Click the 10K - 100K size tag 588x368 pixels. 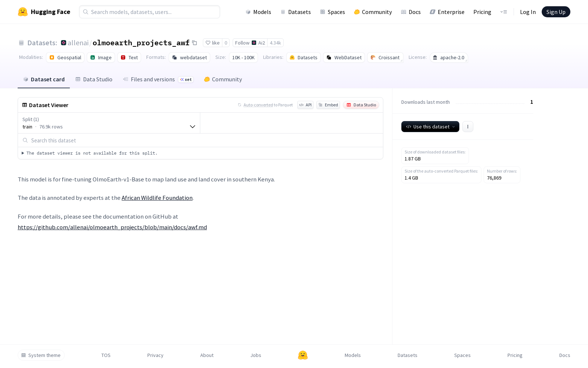pyautogui.click(x=243, y=57)
